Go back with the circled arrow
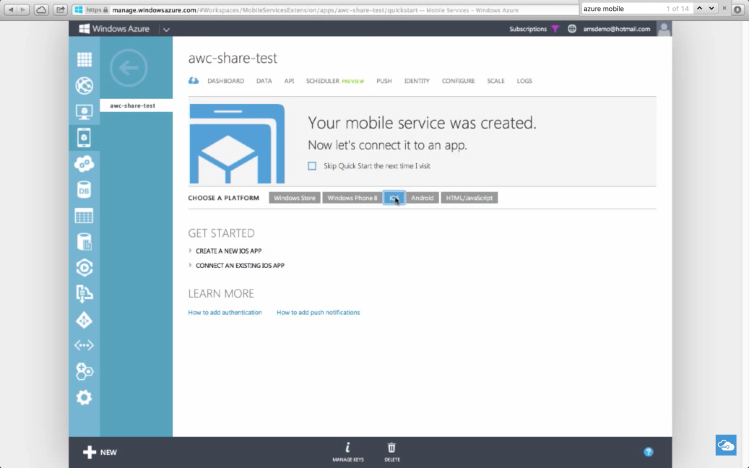Image resolution: width=749 pixels, height=468 pixels. pyautogui.click(x=128, y=68)
